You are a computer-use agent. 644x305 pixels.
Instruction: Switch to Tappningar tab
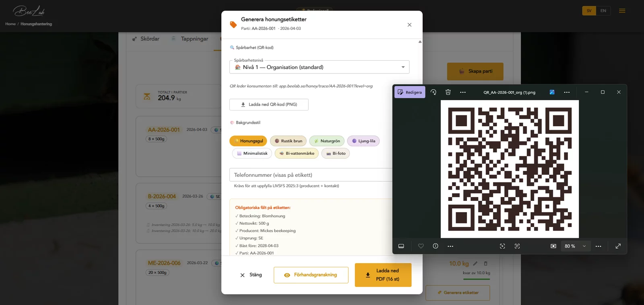tap(190, 39)
